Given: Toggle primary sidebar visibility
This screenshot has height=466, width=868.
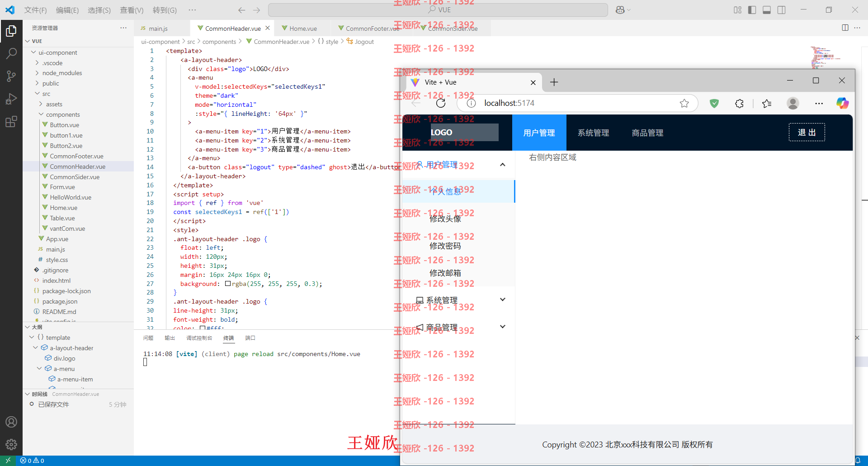Looking at the screenshot, I should [752, 10].
